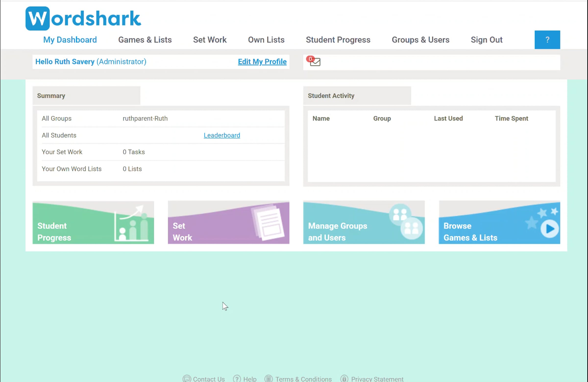
Task: Open Edit My Profile
Action: 262,62
